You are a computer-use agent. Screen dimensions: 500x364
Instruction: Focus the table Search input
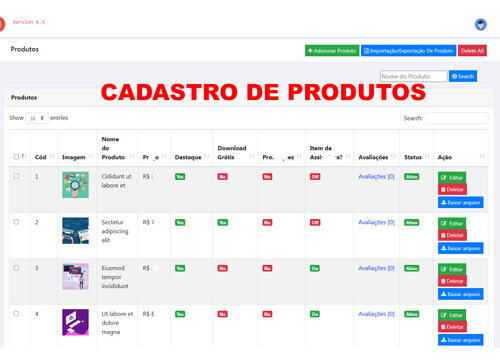click(x=457, y=118)
